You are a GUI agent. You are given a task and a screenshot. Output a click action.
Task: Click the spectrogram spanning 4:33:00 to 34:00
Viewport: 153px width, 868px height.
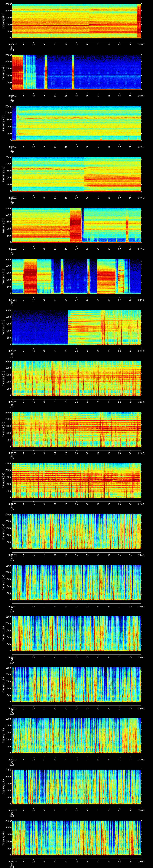(76, 582)
